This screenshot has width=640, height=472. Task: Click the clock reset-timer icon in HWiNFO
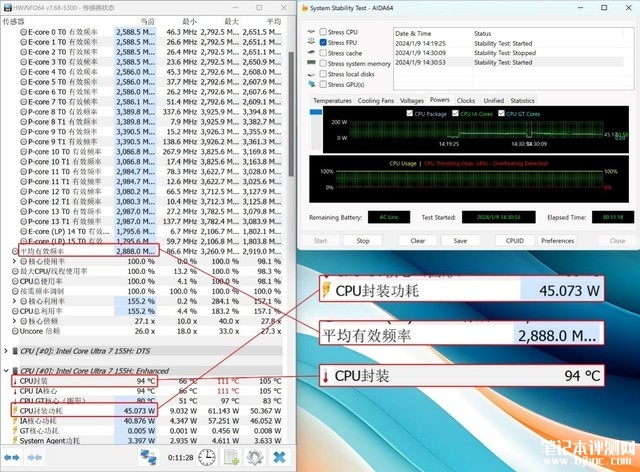coord(207,457)
